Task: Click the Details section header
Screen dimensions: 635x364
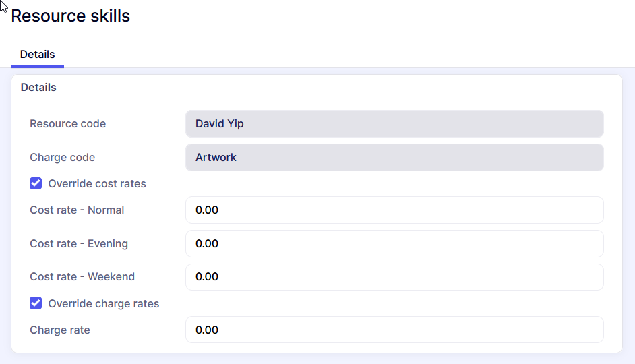Action: click(x=38, y=87)
